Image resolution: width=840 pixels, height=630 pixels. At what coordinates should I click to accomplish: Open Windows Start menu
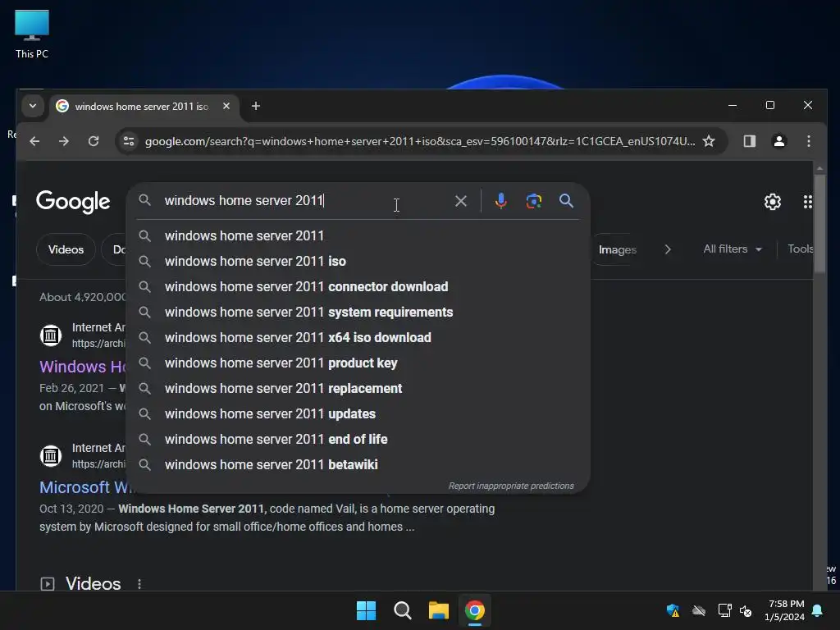(367, 610)
